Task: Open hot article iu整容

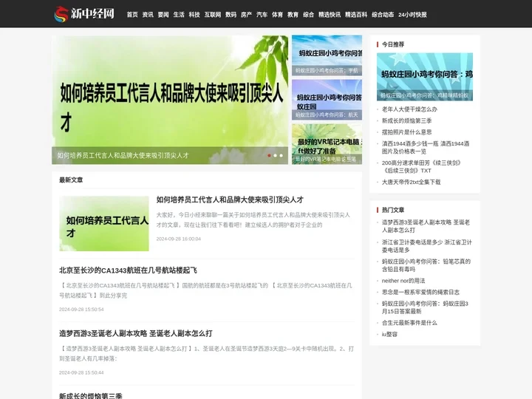Action: [x=389, y=334]
